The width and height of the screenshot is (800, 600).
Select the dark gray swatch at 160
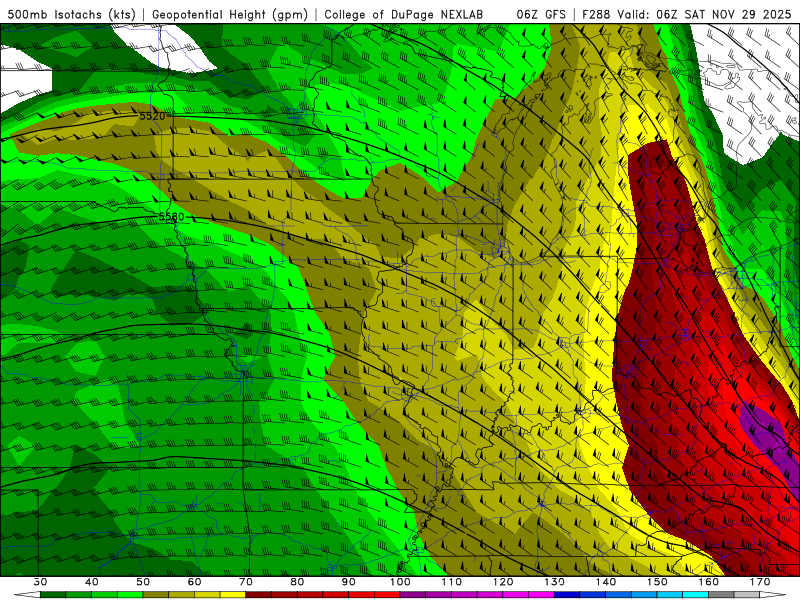click(x=721, y=595)
